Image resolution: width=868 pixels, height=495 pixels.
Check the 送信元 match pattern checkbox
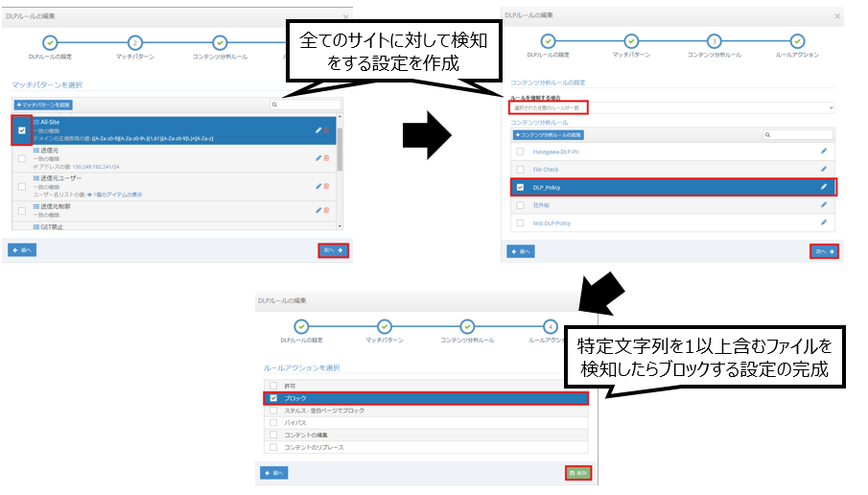click(22, 158)
